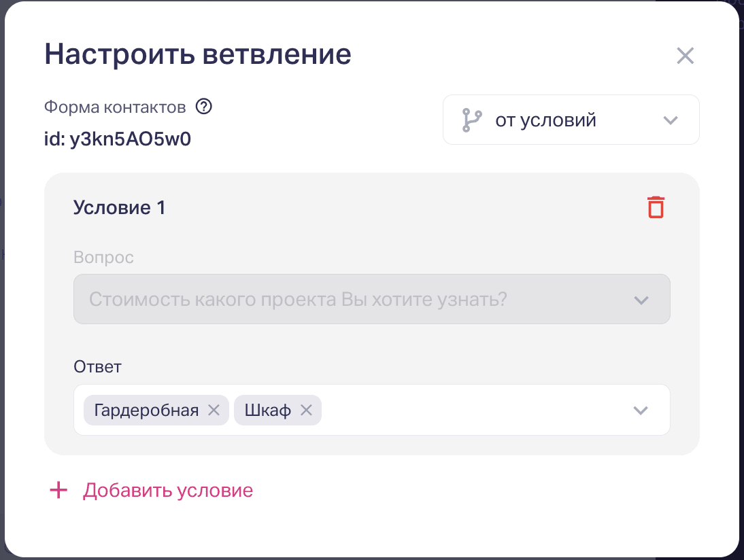Close the Настроить ветвление dialog

point(685,56)
